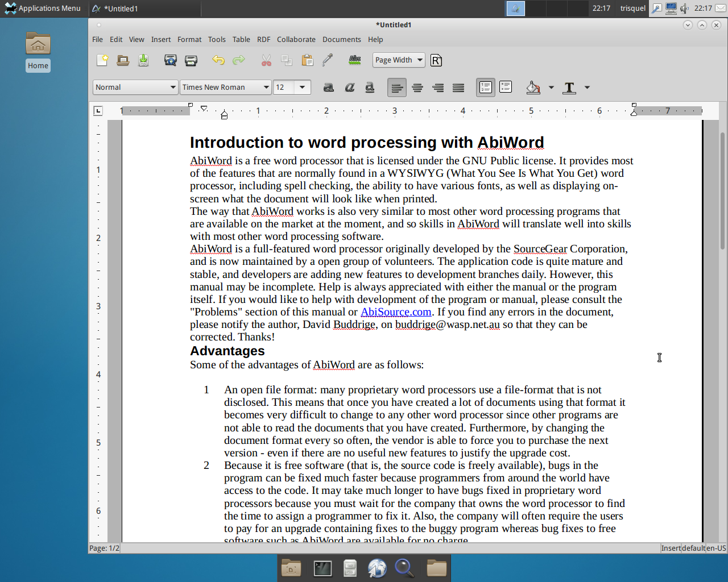728x582 pixels.
Task: Run the spell checker
Action: coord(355,60)
